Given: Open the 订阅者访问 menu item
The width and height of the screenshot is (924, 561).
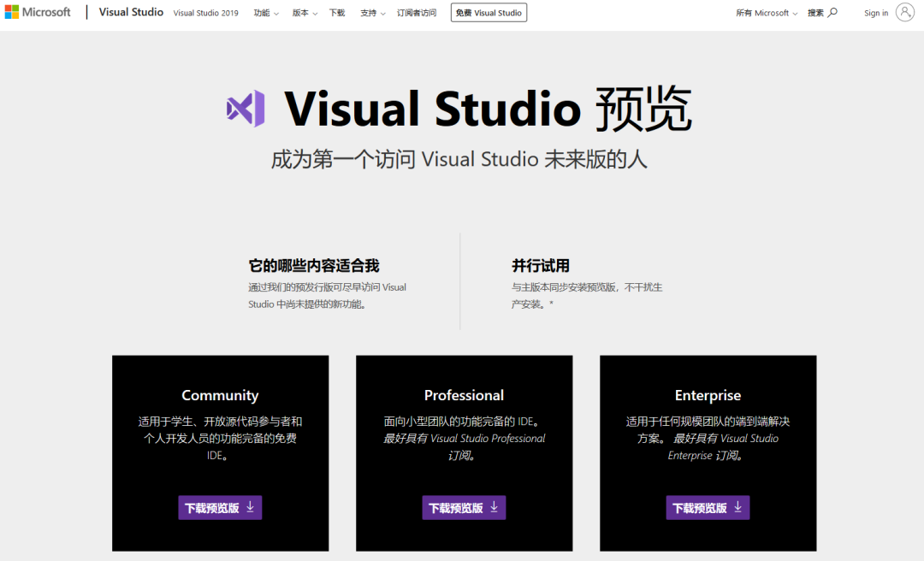Looking at the screenshot, I should click(418, 12).
